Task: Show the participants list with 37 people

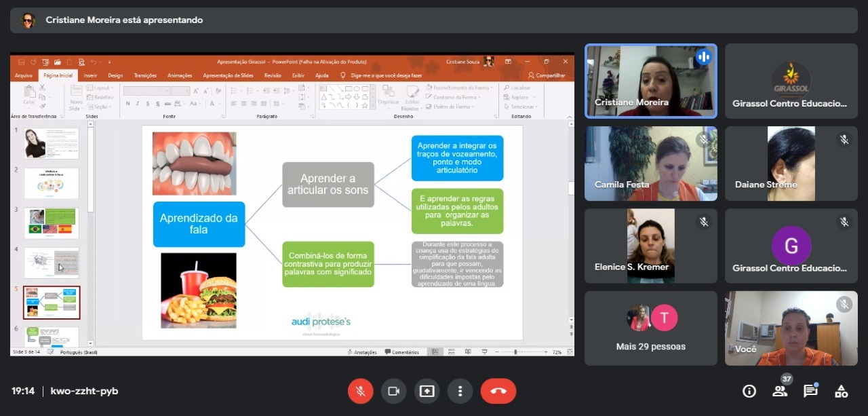Action: [780, 391]
